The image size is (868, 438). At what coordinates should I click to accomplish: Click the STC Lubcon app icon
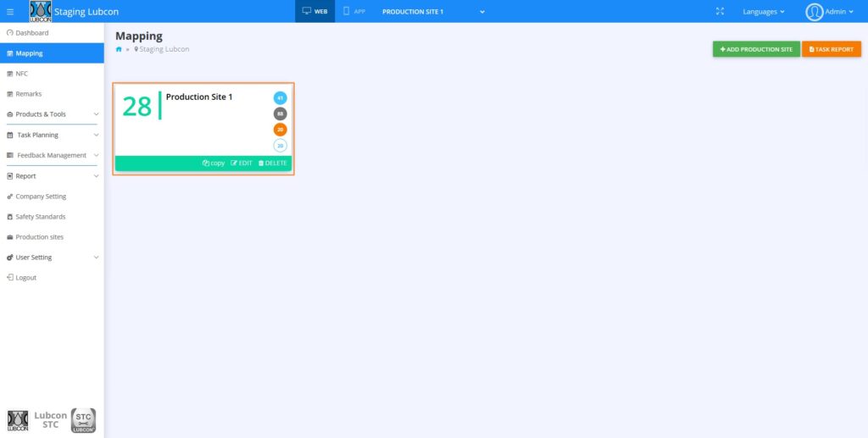click(x=84, y=420)
